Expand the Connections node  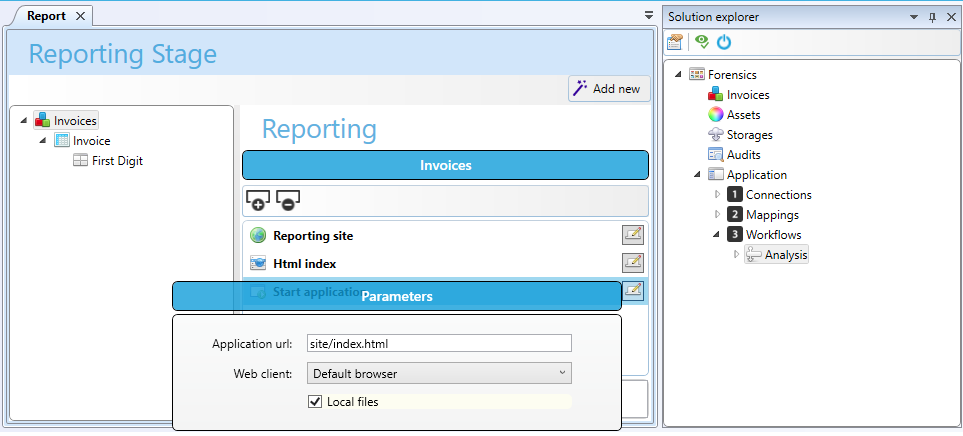coord(717,195)
